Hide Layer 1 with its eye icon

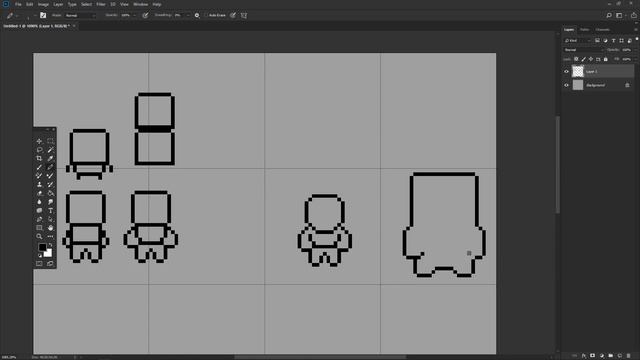[566, 71]
